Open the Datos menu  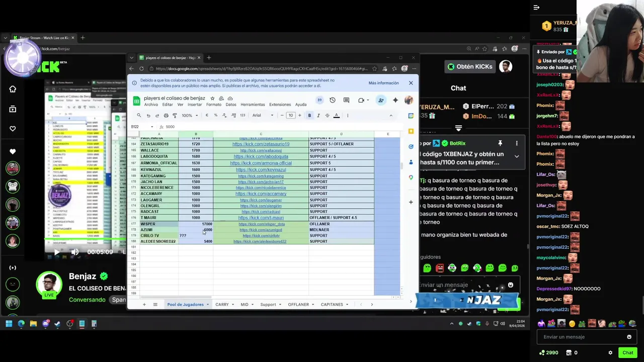pyautogui.click(x=231, y=105)
